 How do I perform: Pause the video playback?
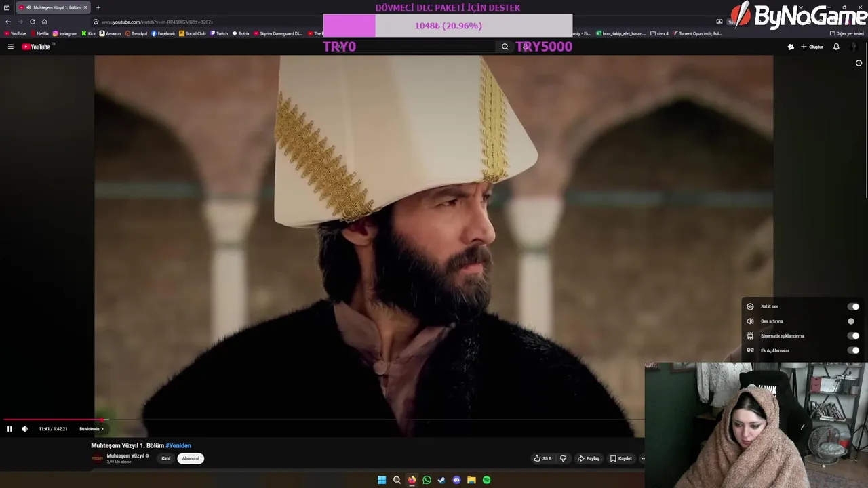pos(9,429)
